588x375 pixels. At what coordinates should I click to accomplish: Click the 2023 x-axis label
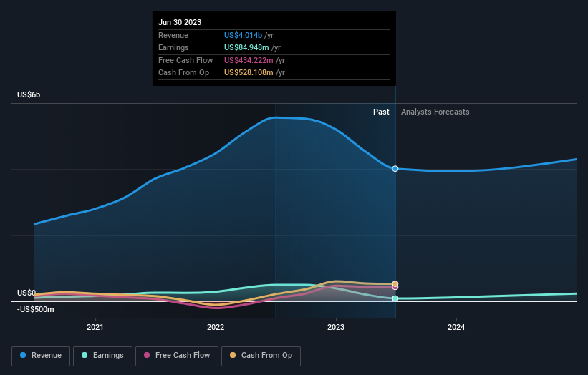tap(336, 327)
